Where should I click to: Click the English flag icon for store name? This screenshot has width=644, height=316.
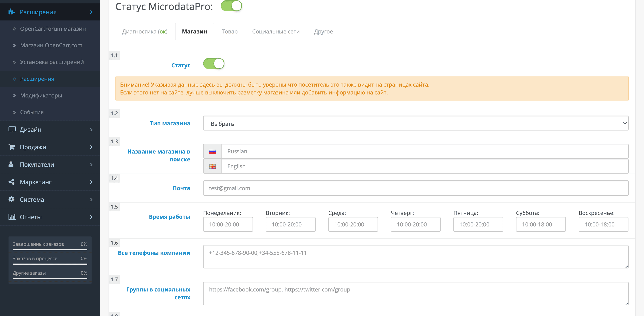(x=213, y=167)
